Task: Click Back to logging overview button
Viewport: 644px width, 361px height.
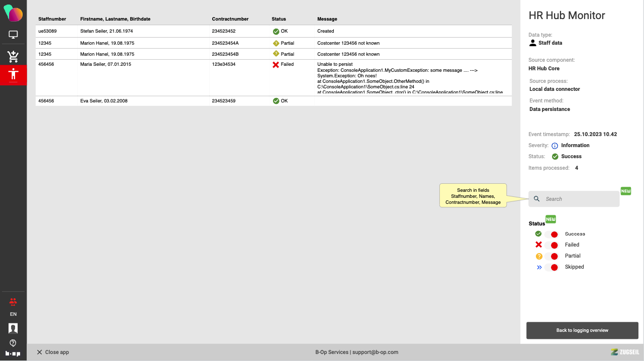Action: click(x=582, y=330)
